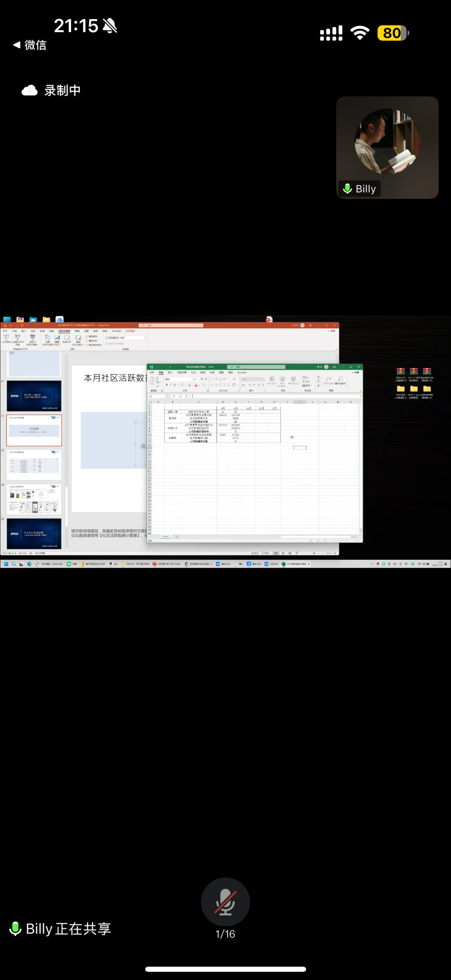Click Excel's Find and Select magnifier icon
The height and width of the screenshot is (980, 451).
pos(341,379)
